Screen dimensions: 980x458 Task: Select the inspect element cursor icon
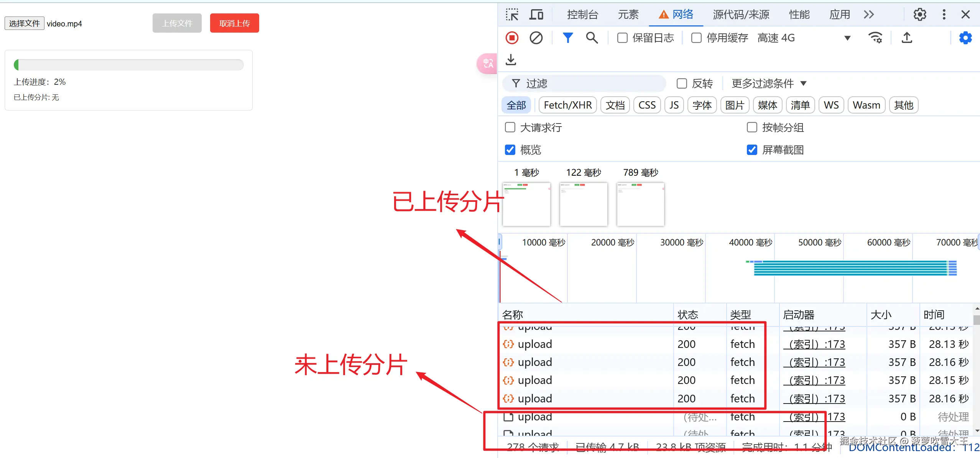(512, 14)
